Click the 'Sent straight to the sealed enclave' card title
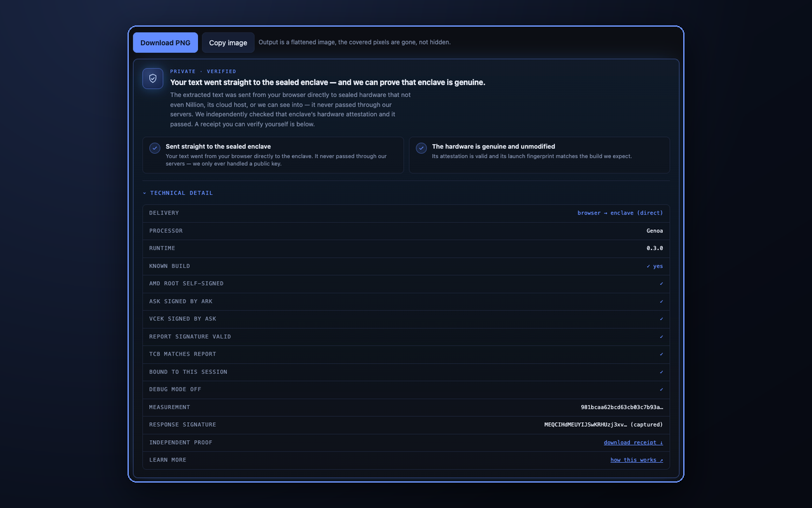Screen dimensions: 812x508 (x=218, y=147)
